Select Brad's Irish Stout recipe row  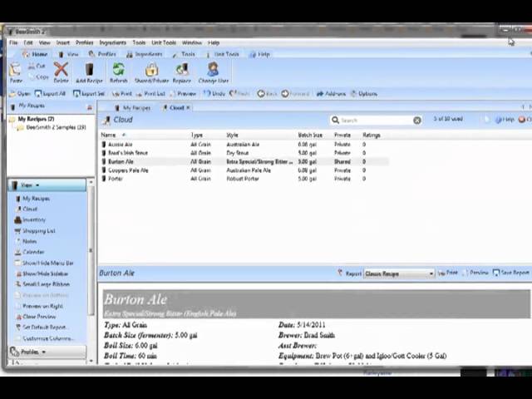244,153
